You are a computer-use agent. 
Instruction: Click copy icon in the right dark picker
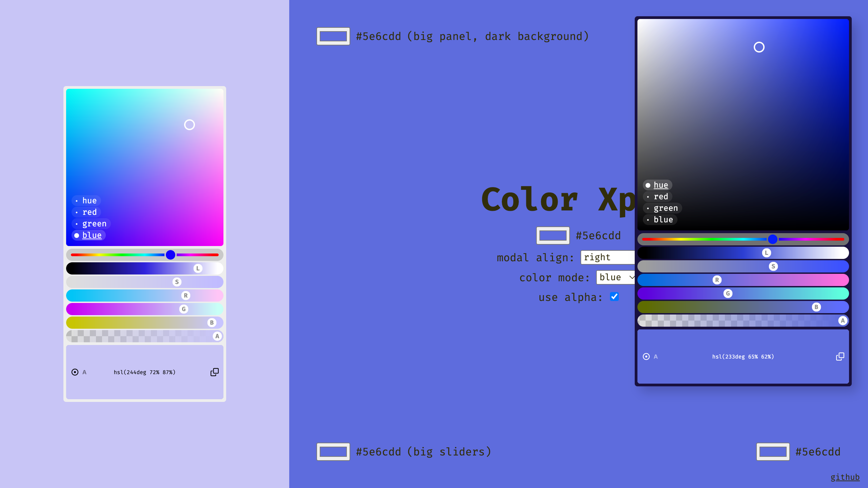(x=840, y=357)
